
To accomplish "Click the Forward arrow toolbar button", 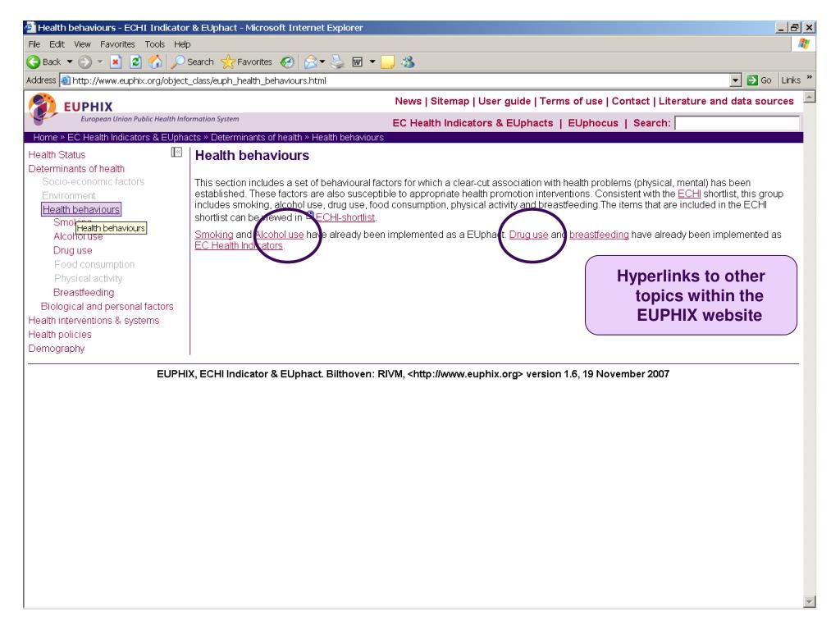I will 84,62.
